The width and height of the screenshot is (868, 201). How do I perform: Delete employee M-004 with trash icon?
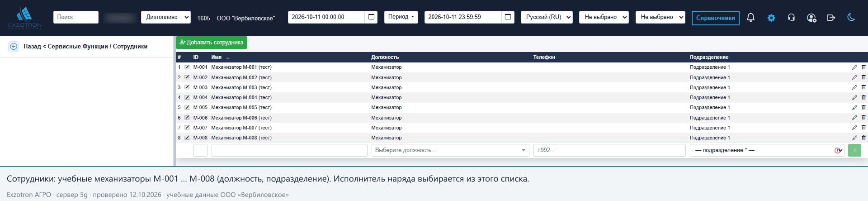pyautogui.click(x=863, y=97)
